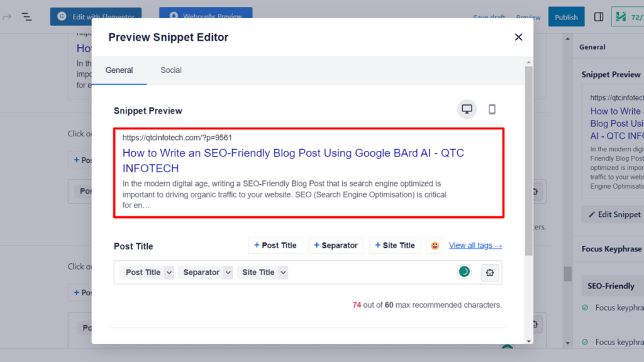This screenshot has width=644, height=362.
Task: Expand the Post Title tag dropdown
Action: click(x=169, y=273)
